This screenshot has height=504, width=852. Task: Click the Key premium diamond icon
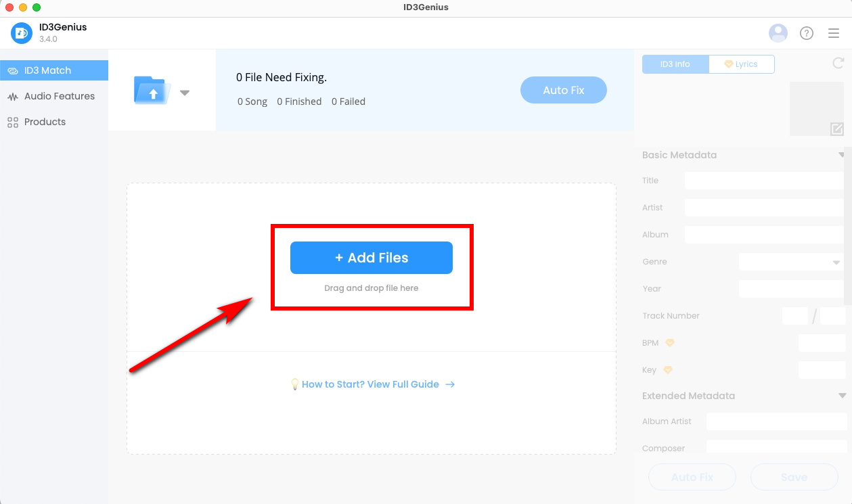[667, 370]
